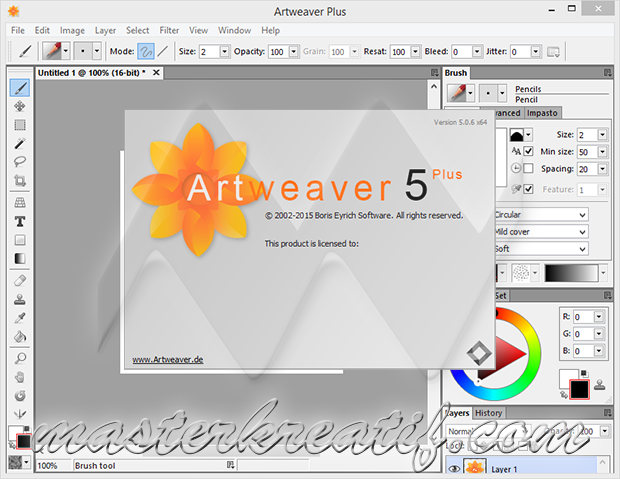This screenshot has width=620, height=479.
Task: Close the Untitled 1 document tab
Action: click(156, 72)
